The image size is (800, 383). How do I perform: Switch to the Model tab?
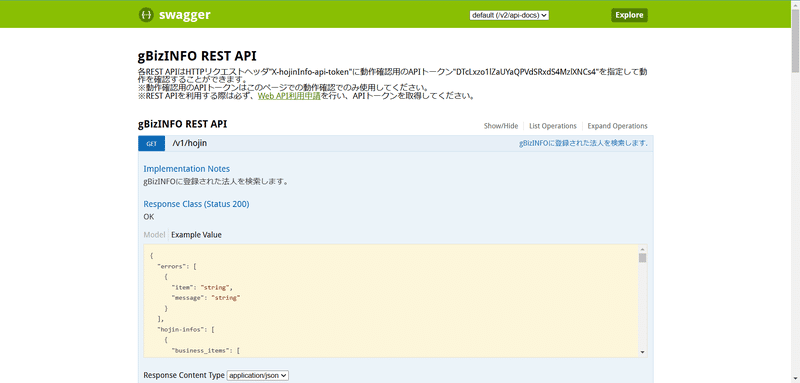point(154,235)
